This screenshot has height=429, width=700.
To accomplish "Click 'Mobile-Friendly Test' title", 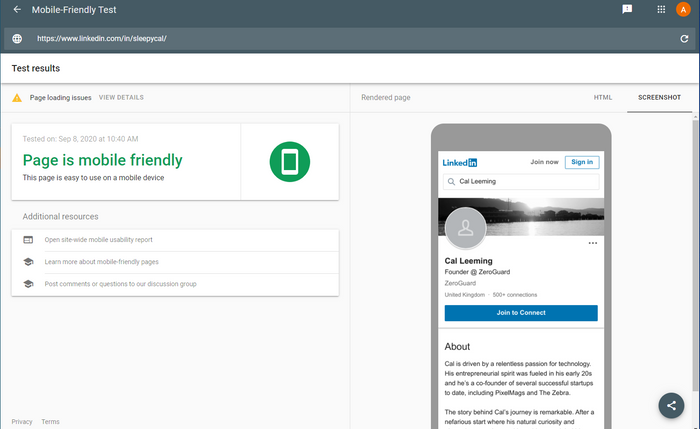I will coord(74,10).
